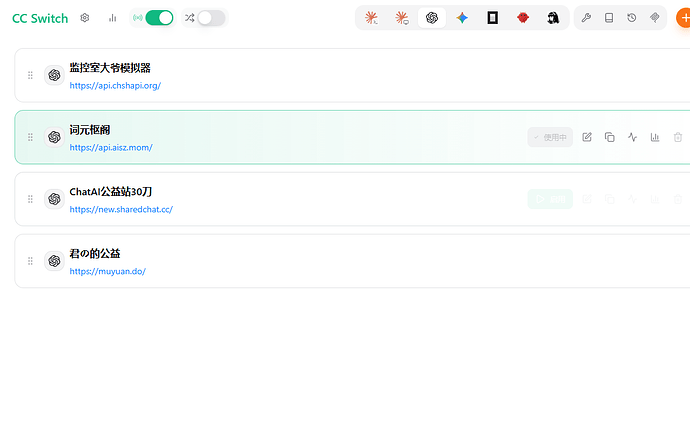Turn off the green proxy toggle switch

coord(159,18)
